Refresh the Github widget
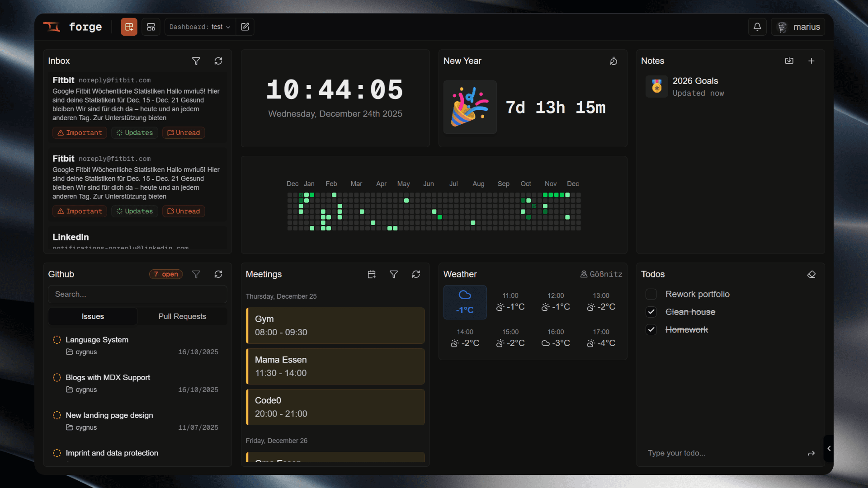868x488 pixels. 218,274
